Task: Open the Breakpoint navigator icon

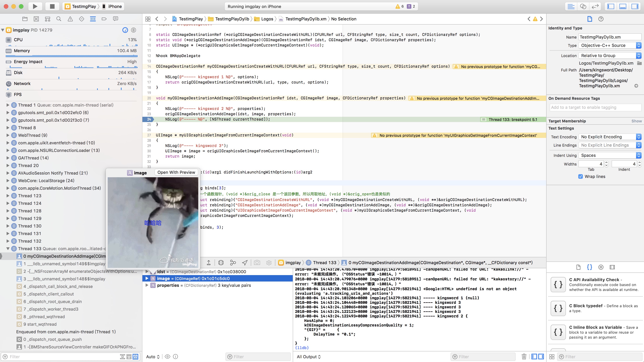Action: 104,19
